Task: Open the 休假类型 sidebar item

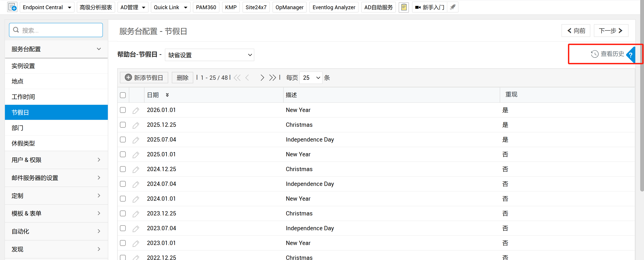Action: 23,143
